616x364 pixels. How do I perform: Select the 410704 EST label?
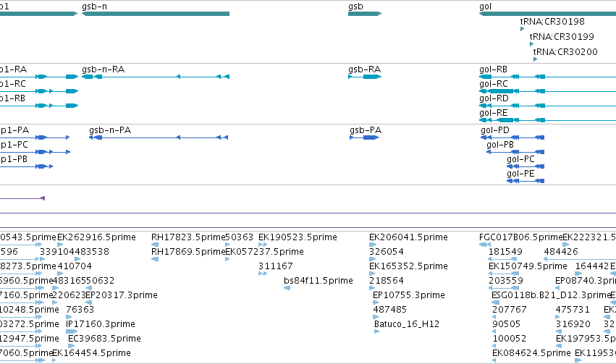(75, 266)
